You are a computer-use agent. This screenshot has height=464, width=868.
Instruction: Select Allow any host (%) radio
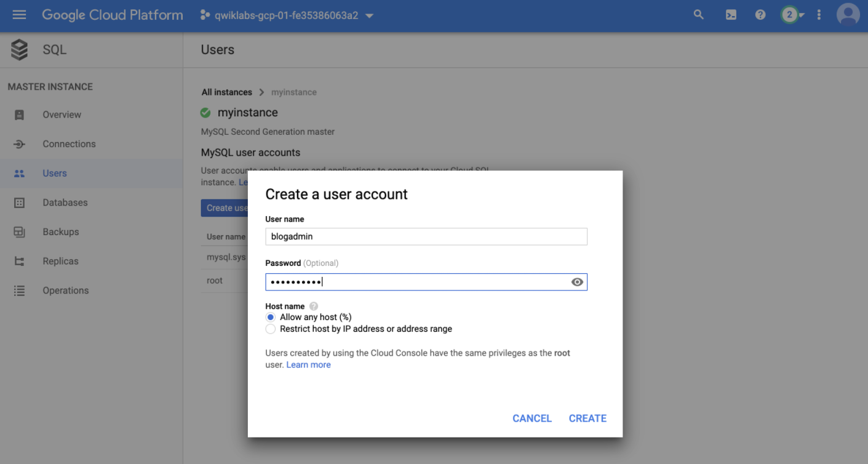tap(270, 318)
